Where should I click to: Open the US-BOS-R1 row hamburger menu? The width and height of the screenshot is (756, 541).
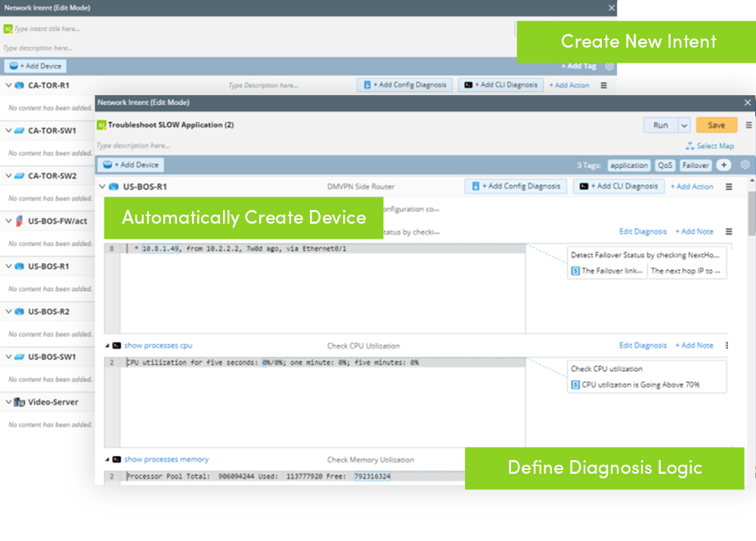(729, 187)
